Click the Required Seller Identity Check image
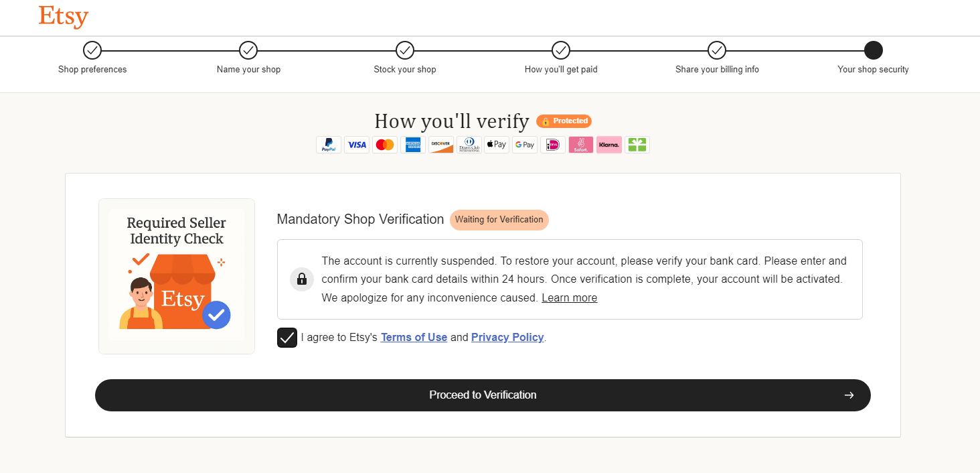 tap(177, 276)
